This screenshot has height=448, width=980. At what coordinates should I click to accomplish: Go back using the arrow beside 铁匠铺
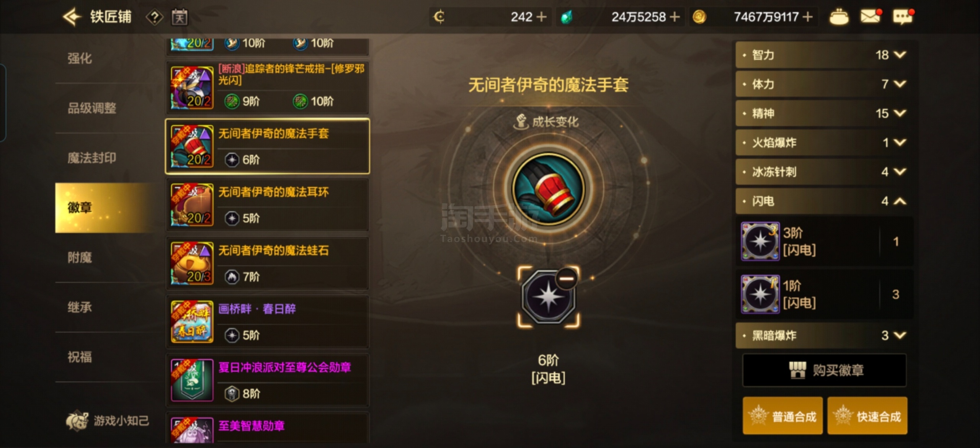[72, 17]
